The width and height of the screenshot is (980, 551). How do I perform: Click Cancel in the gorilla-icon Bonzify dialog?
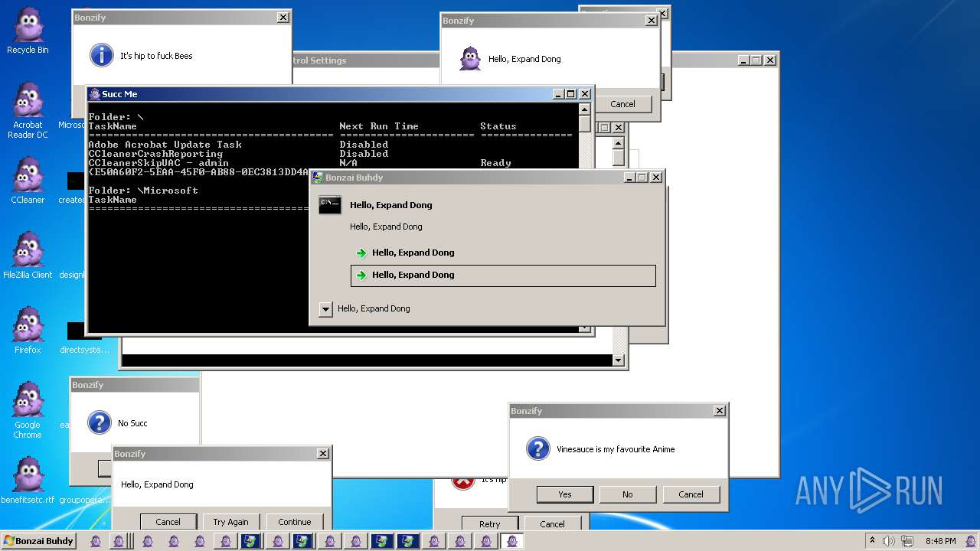pos(623,104)
